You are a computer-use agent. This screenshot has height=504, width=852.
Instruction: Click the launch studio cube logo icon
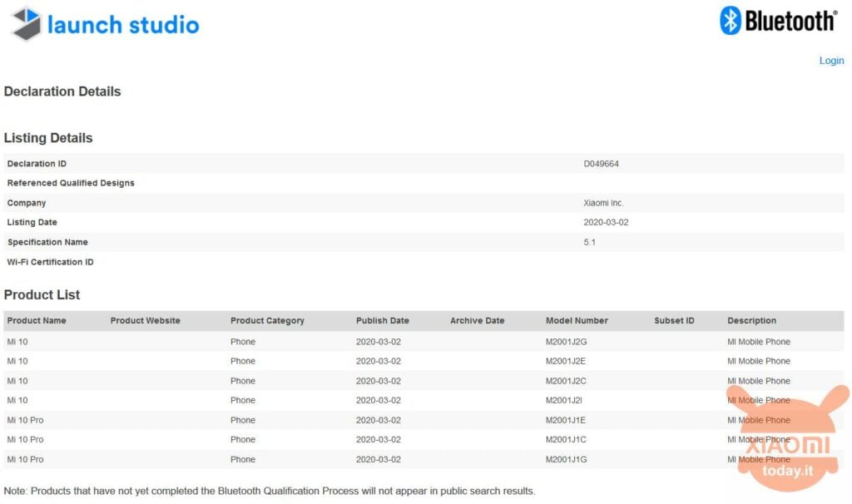point(26,23)
